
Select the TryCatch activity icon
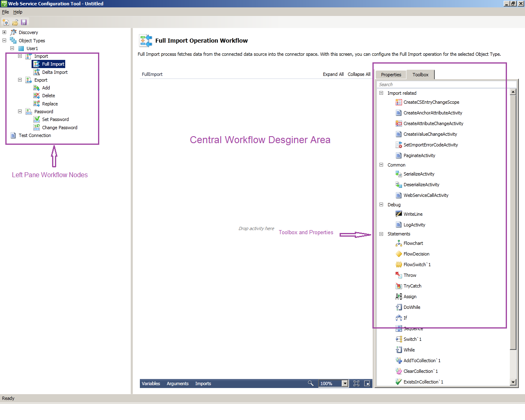point(399,286)
